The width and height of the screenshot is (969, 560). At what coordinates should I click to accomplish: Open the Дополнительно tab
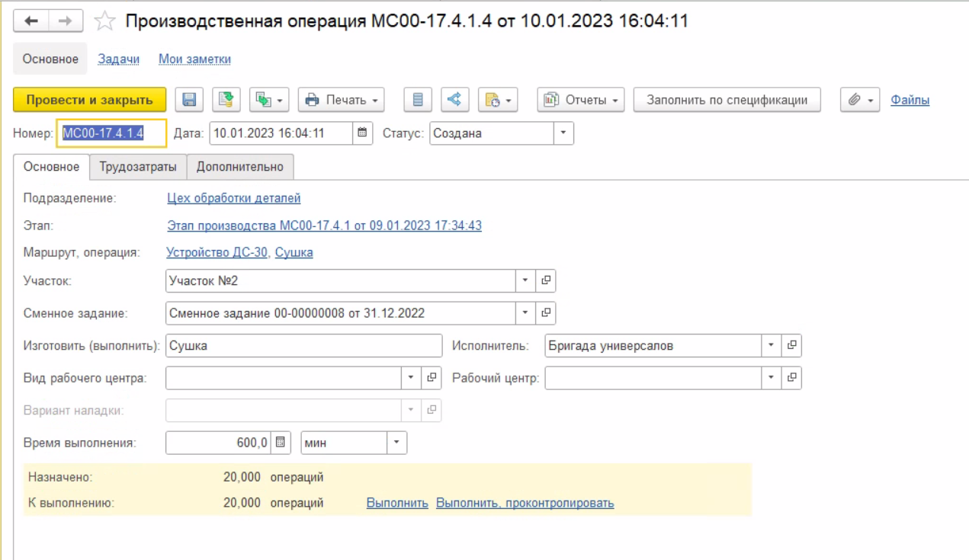point(239,167)
